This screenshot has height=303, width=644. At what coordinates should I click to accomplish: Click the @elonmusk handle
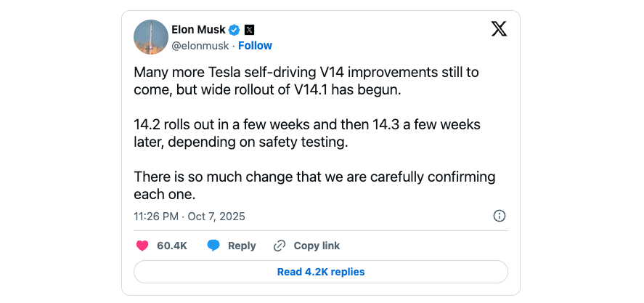(x=200, y=45)
